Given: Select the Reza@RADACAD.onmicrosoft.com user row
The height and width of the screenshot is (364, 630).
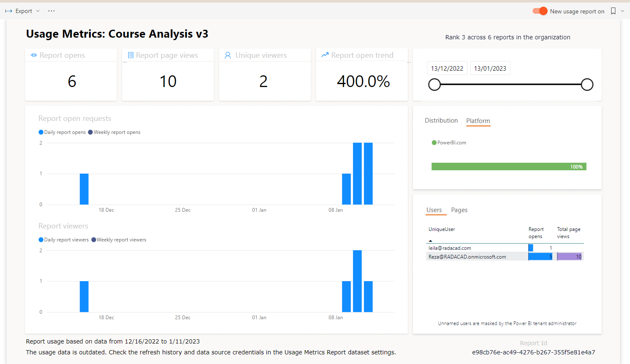Looking at the screenshot, I should click(467, 257).
